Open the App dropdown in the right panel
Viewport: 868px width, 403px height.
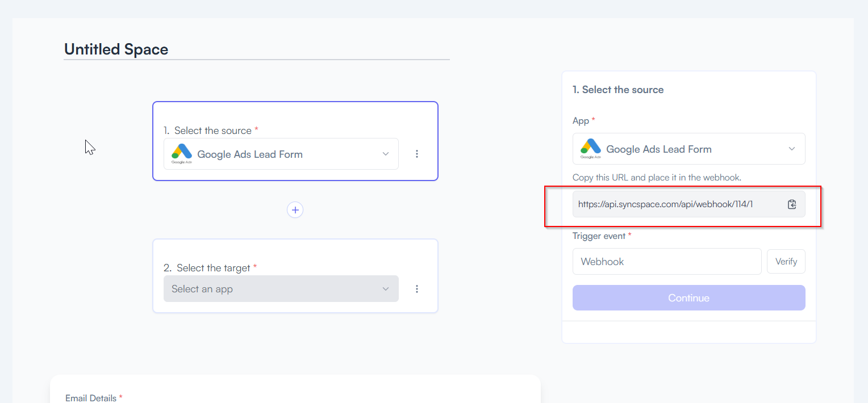[688, 149]
